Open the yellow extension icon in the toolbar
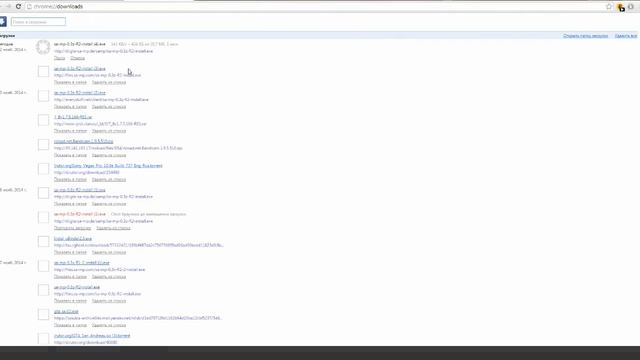The image size is (640, 360). pos(621,7)
